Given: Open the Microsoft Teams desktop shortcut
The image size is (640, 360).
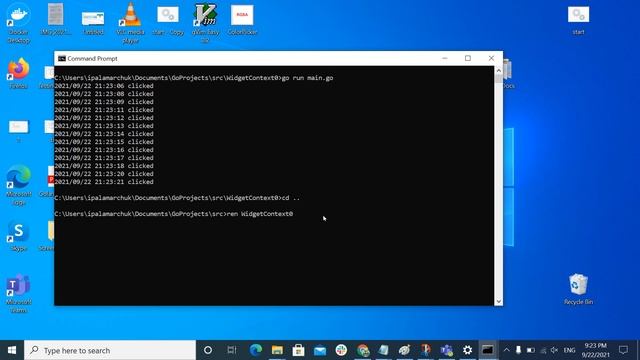Looking at the screenshot, I should pos(18,294).
